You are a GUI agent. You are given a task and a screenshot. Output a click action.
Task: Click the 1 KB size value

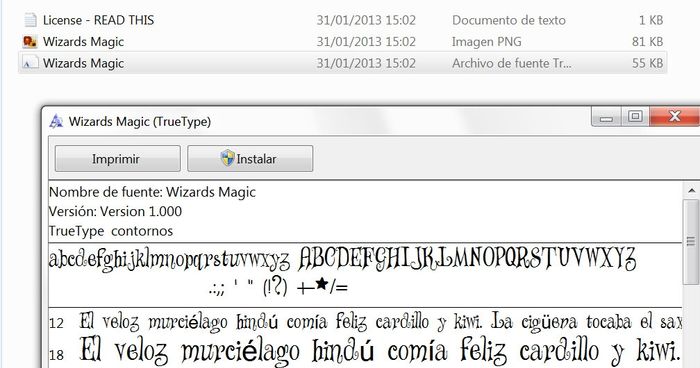coord(651,20)
